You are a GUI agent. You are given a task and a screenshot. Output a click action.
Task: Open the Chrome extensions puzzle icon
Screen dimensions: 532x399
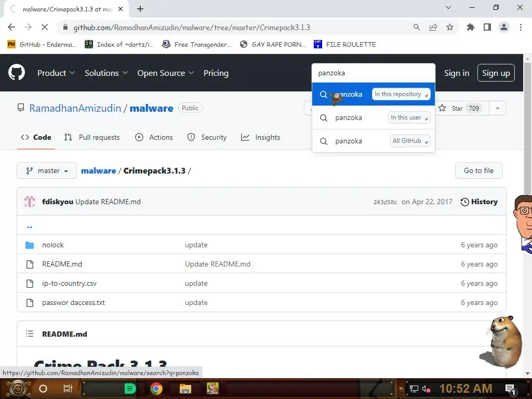[471, 28]
